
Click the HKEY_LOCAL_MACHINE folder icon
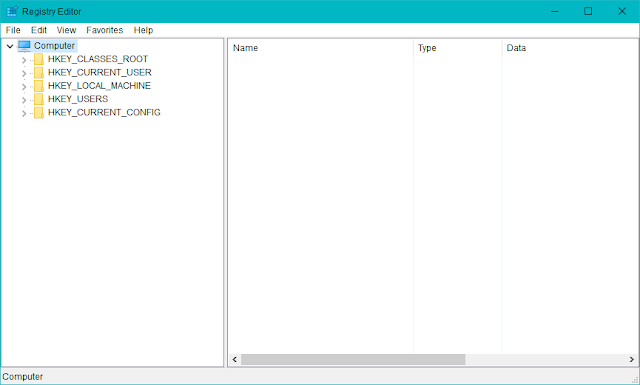39,86
